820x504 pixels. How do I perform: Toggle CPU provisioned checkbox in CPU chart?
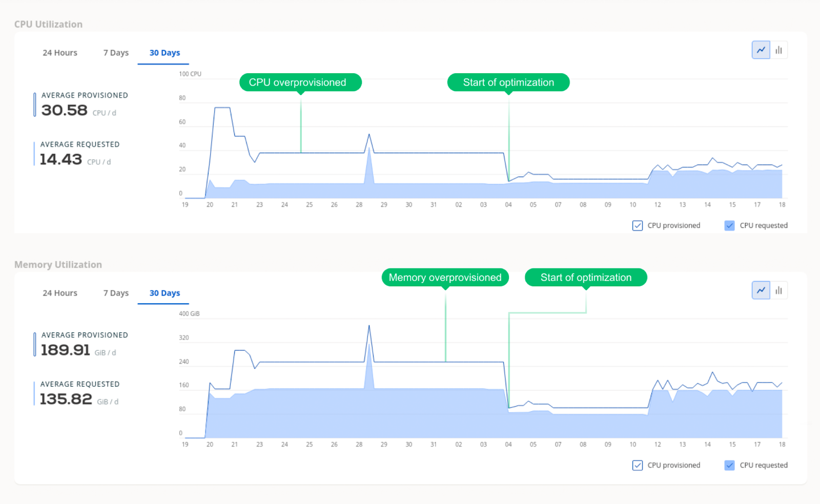(x=638, y=225)
